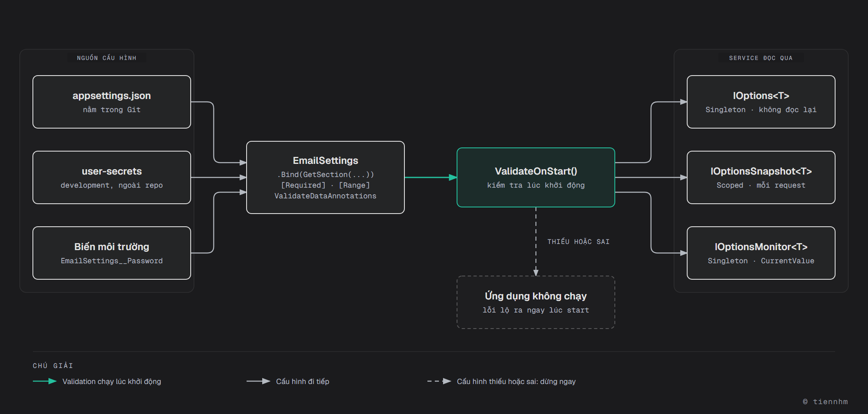Viewport: 868px width, 414px height.
Task: Click the IOptions<T> box
Action: [x=761, y=102]
